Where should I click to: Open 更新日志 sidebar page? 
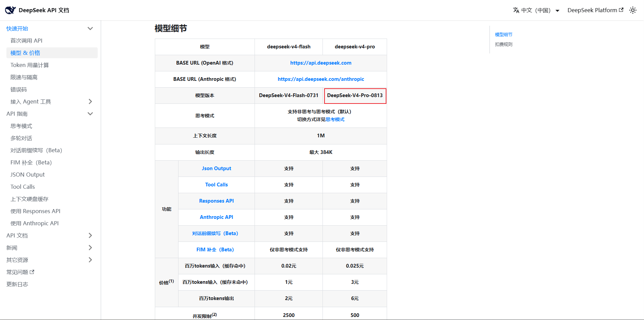click(x=17, y=284)
